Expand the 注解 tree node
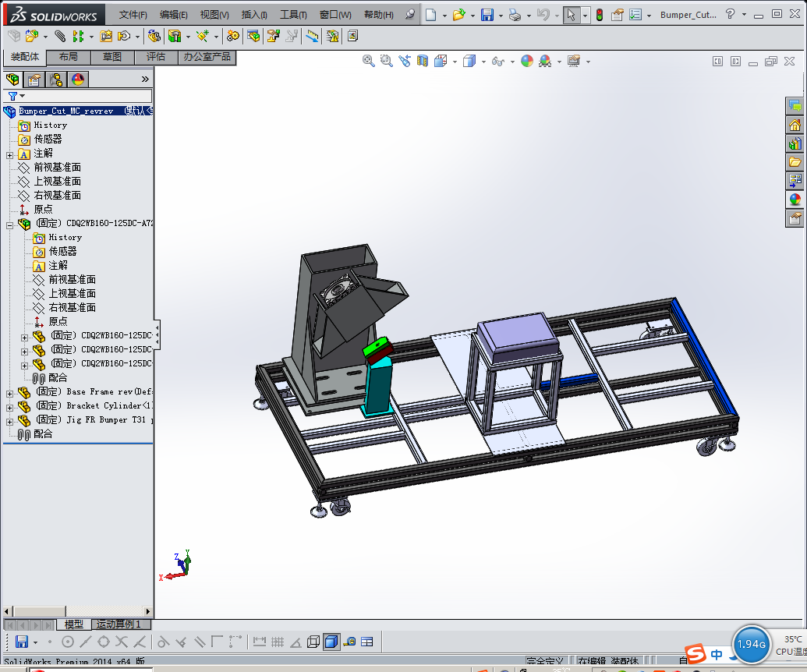The height and width of the screenshot is (672, 807). click(x=10, y=155)
